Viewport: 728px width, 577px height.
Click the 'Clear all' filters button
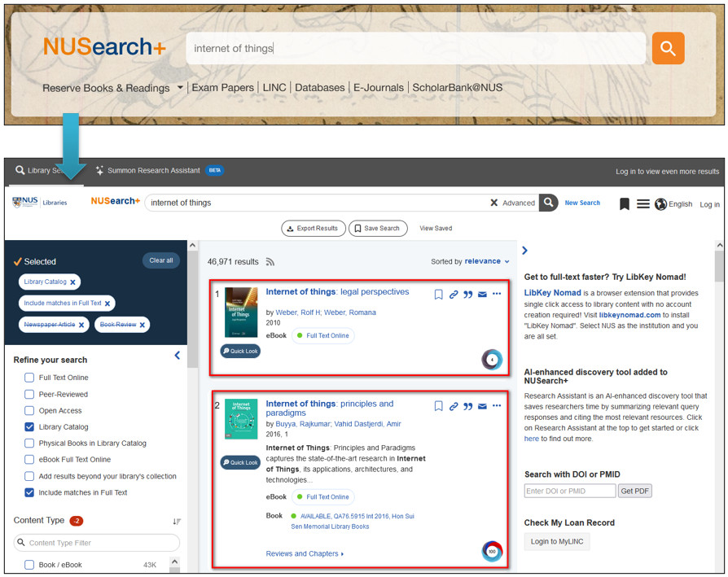coord(160,260)
